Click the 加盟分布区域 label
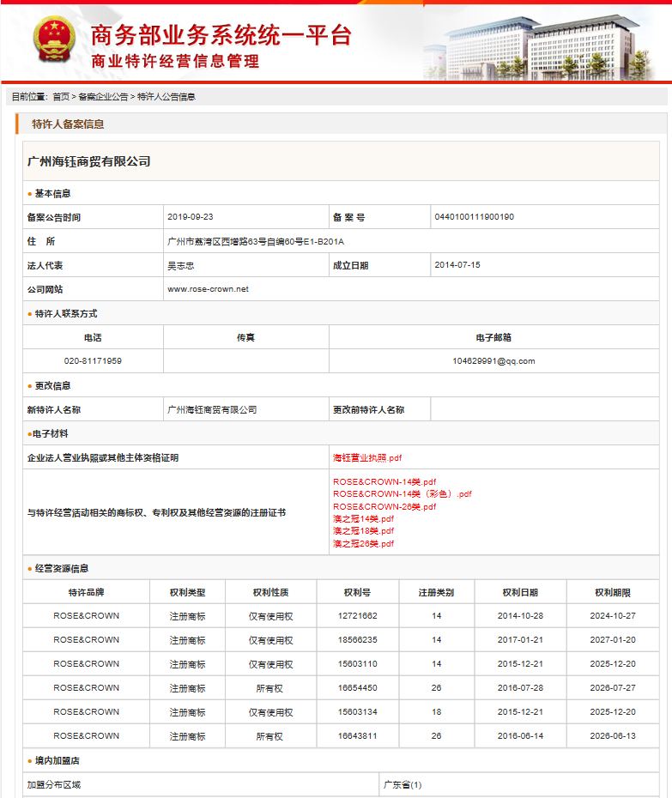This screenshot has height=798, width=672. (54, 785)
